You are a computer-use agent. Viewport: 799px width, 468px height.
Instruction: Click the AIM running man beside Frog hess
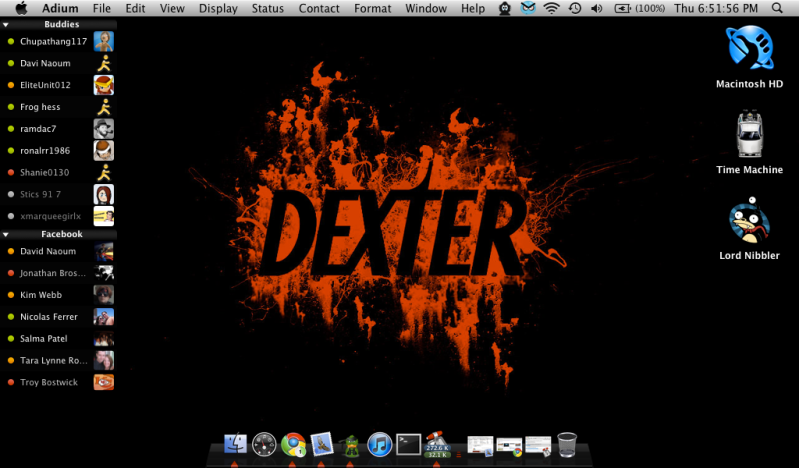click(x=104, y=107)
